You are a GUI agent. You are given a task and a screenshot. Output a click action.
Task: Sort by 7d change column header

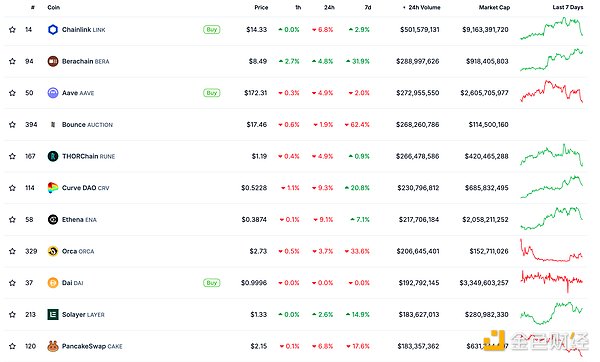(368, 7)
